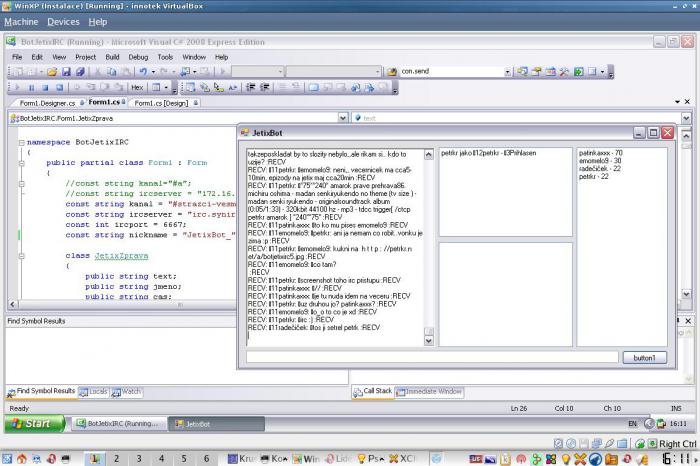700x466 pixels.
Task: Open VirtualBox Machine menu
Action: pos(21,22)
